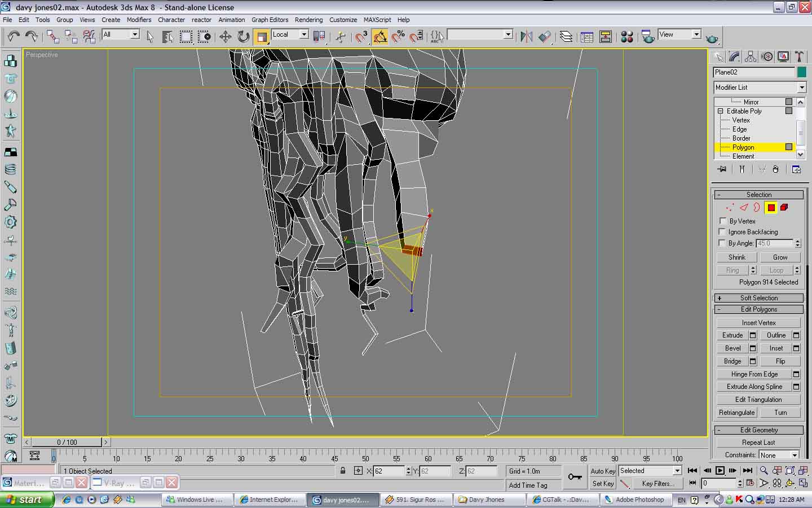Click the Retriangulate button
Image resolution: width=812 pixels, height=508 pixels.
point(736,413)
